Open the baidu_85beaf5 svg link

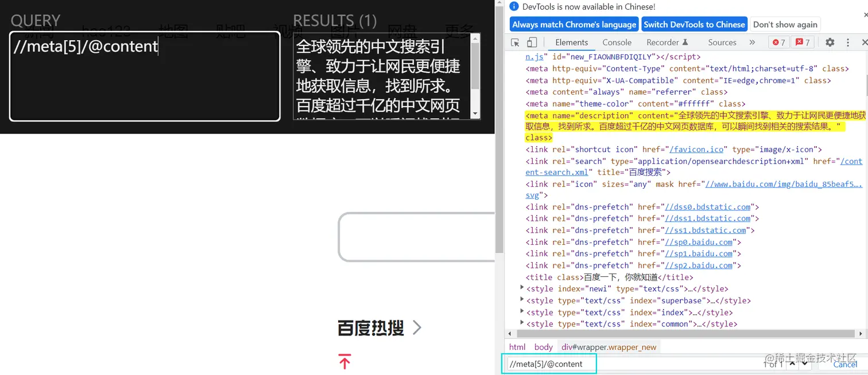coord(784,184)
